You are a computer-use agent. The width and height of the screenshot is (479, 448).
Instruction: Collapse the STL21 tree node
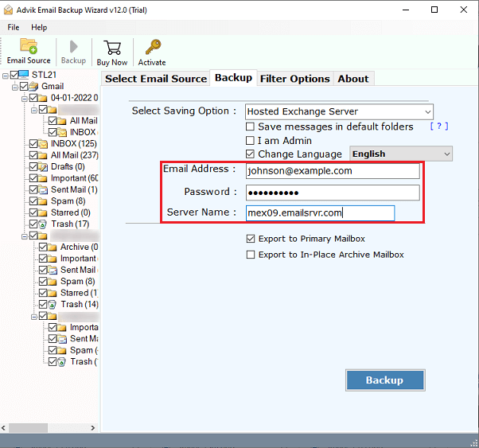6,76
